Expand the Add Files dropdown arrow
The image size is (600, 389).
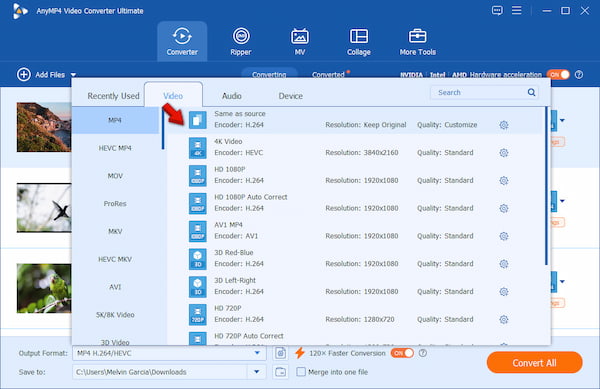[x=73, y=75]
